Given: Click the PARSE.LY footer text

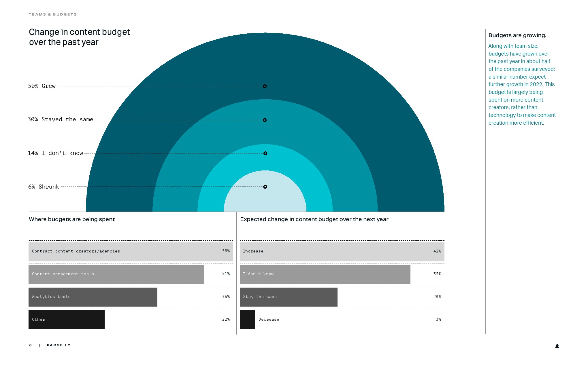Looking at the screenshot, I should pos(59,345).
